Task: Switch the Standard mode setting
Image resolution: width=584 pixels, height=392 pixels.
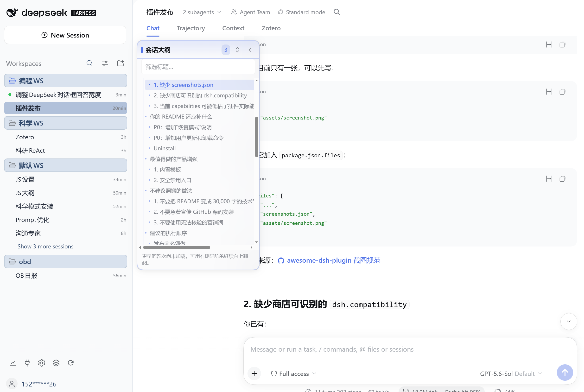Action: 301,12
